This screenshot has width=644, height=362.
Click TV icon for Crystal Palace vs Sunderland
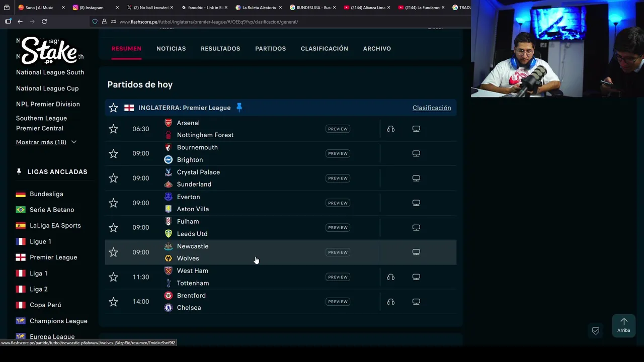[416, 178]
